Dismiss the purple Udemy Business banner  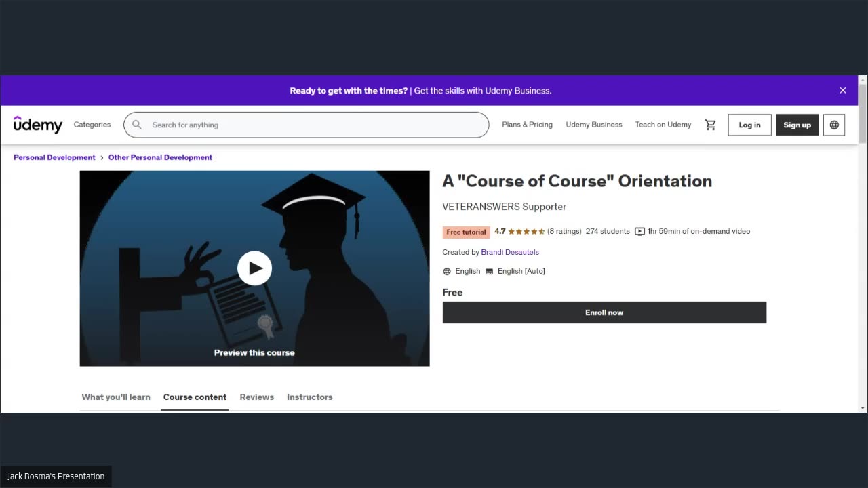(843, 90)
